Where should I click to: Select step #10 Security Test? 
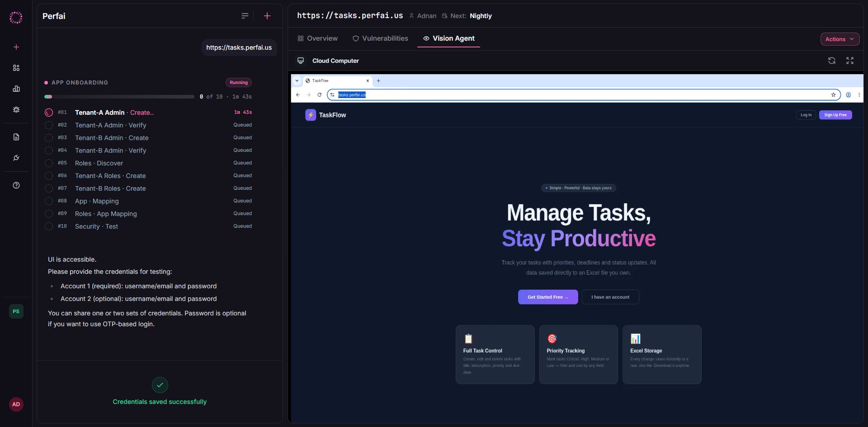pos(148,226)
